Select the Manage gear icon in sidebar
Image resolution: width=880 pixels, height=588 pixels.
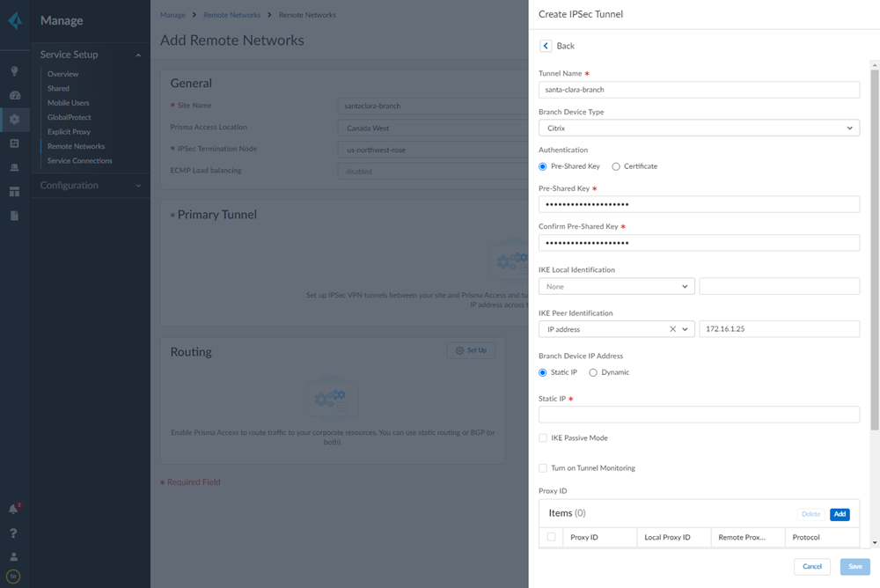14,119
